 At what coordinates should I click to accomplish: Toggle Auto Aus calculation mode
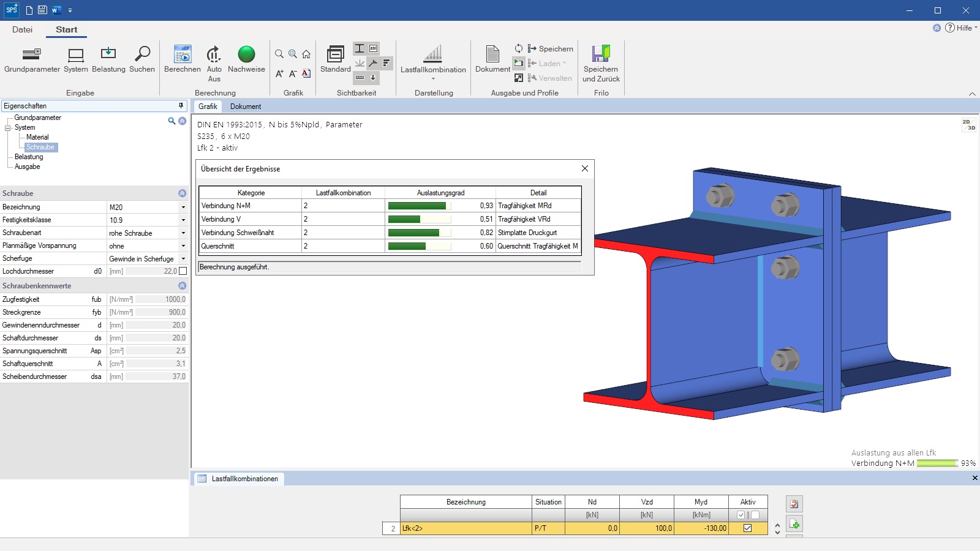(214, 55)
